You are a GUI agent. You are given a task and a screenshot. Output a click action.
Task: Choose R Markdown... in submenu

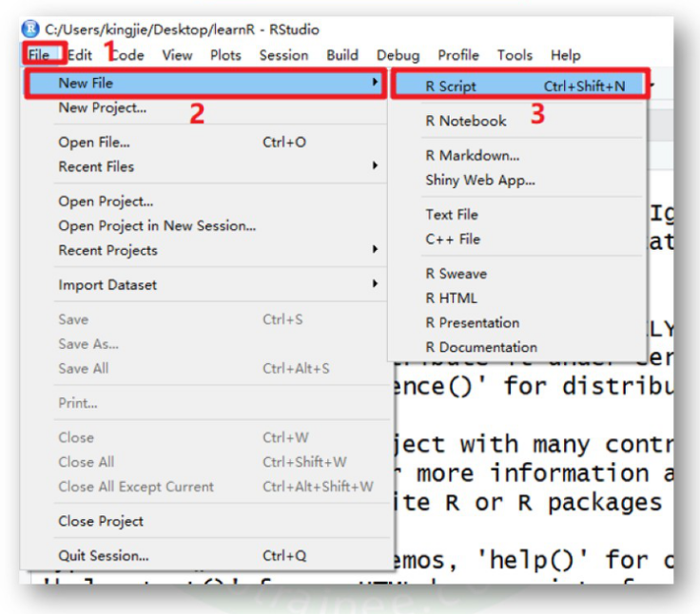(x=473, y=155)
